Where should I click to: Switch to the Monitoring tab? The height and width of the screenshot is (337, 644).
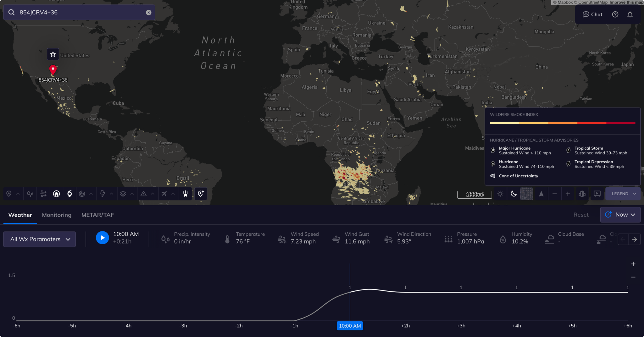56,215
